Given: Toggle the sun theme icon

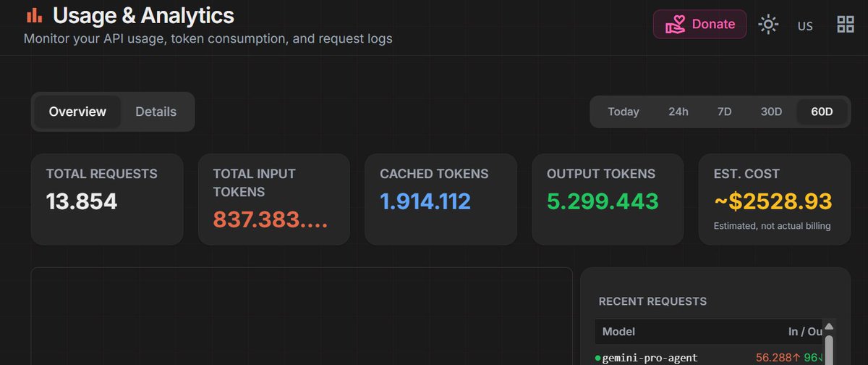Looking at the screenshot, I should point(767,25).
